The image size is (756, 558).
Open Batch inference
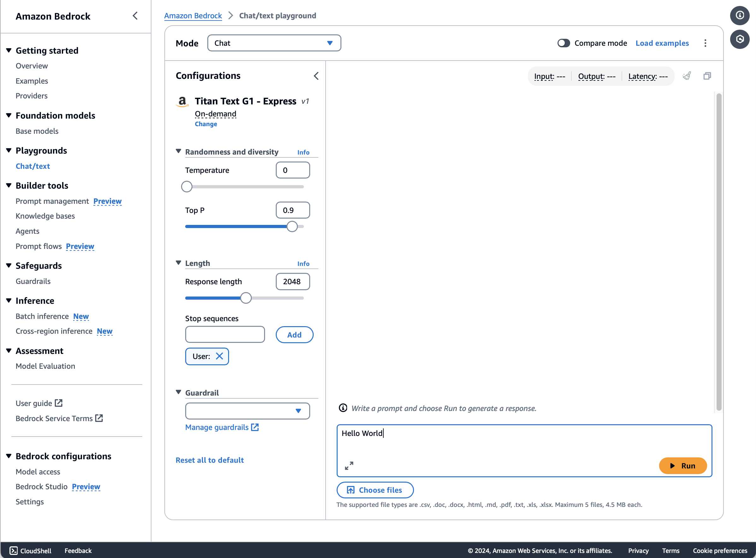pos(42,316)
